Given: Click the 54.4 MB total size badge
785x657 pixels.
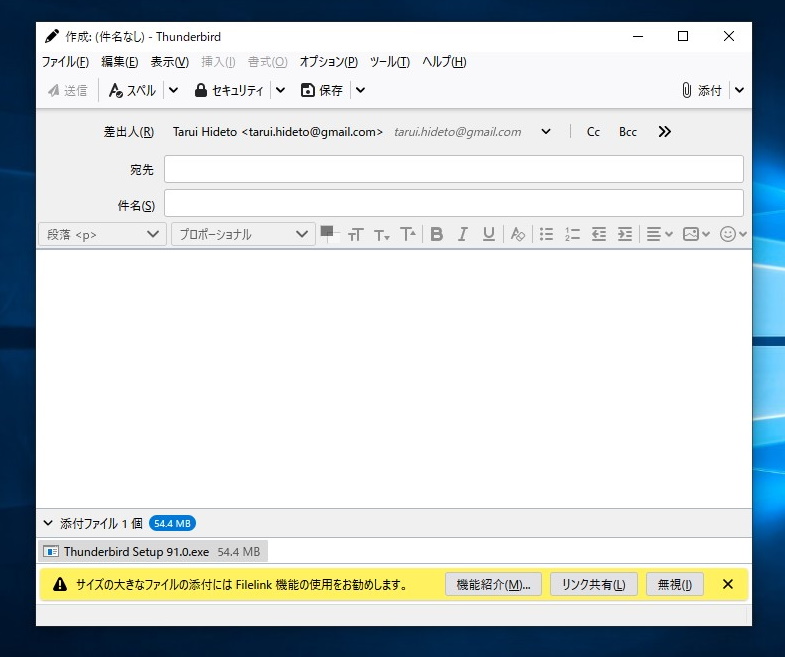Looking at the screenshot, I should 172,523.
